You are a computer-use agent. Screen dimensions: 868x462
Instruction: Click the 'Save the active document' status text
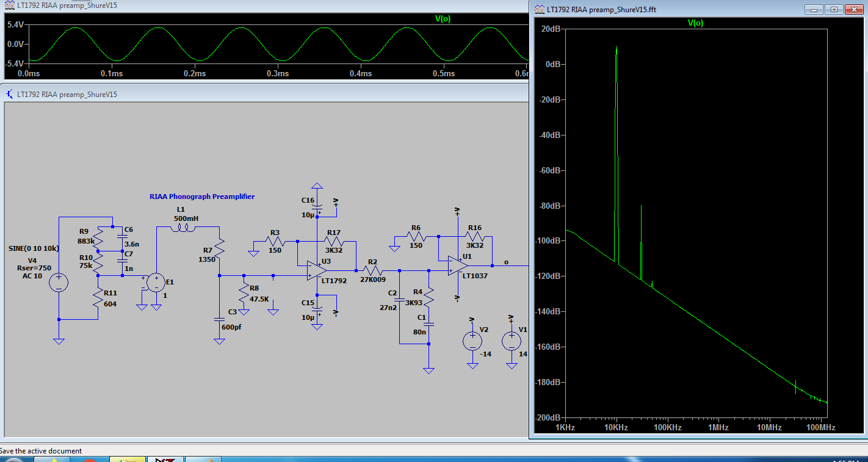pos(40,451)
